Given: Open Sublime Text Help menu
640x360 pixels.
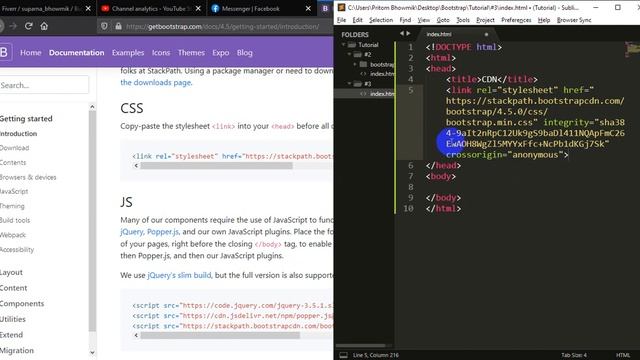Looking at the screenshot, I should point(544,20).
